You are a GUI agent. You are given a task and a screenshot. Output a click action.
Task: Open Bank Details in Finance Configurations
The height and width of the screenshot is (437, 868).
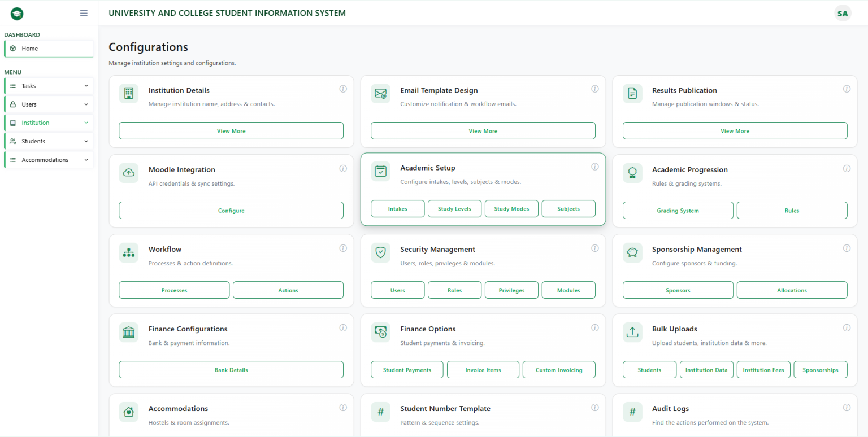coord(231,370)
